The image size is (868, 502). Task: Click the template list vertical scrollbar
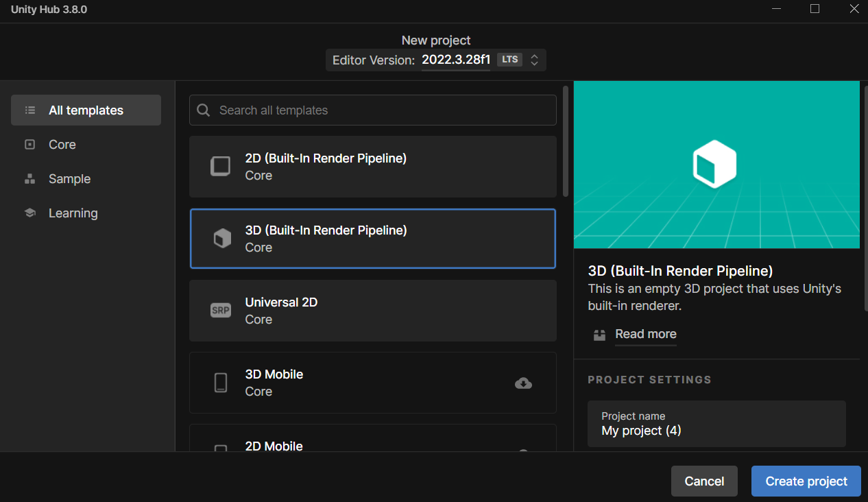(x=565, y=142)
